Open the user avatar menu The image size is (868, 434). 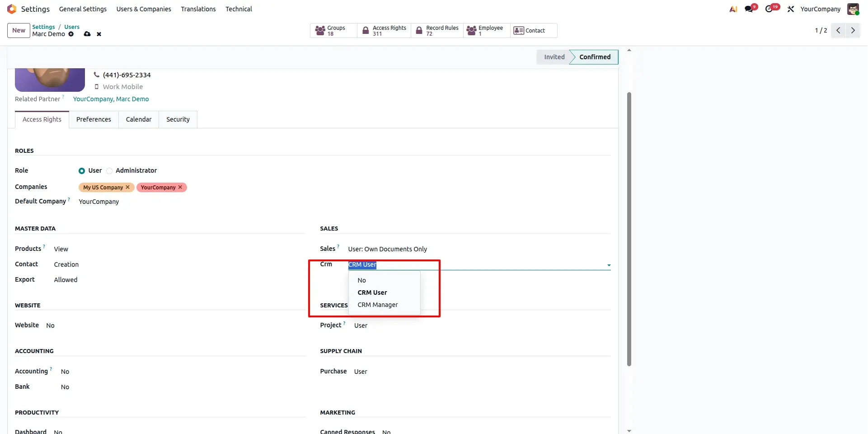[x=853, y=9]
